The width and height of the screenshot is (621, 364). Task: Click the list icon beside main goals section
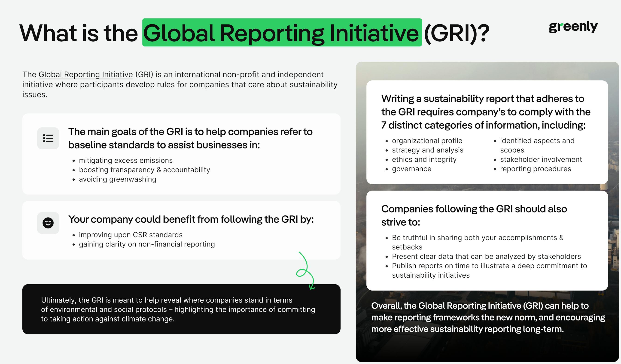pyautogui.click(x=49, y=138)
